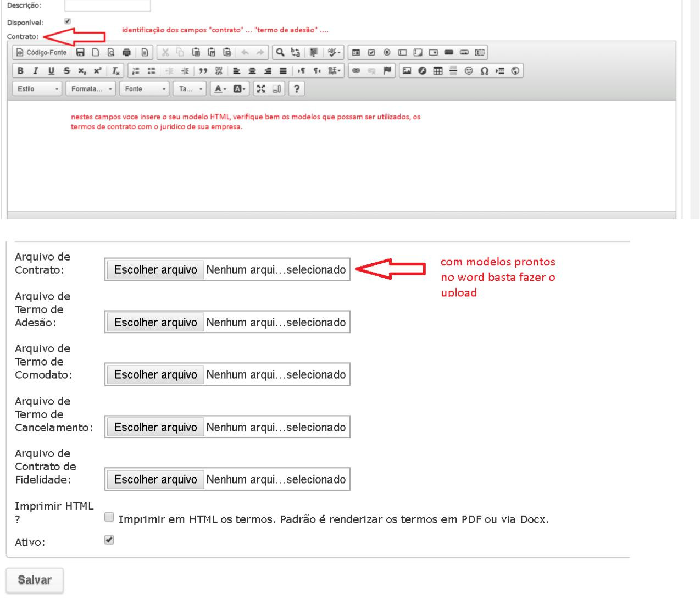Click the Código-Fonte source button
700x609 pixels.
click(x=42, y=53)
